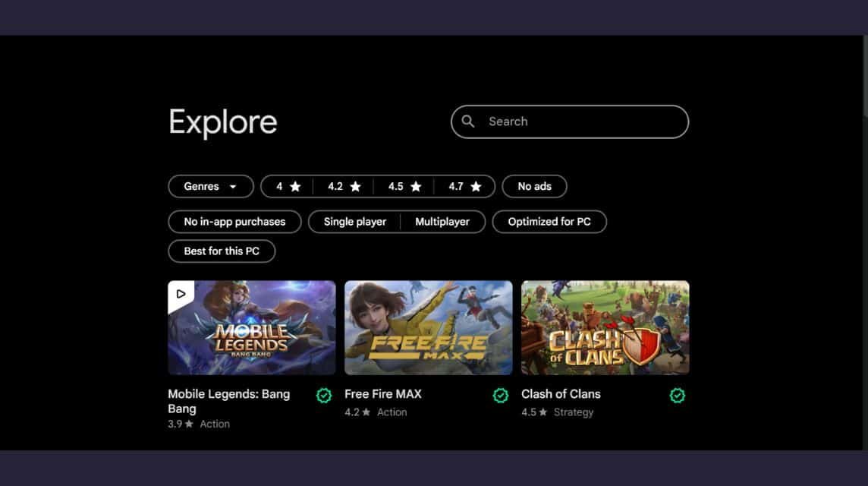Select the Single player filter

pos(354,222)
